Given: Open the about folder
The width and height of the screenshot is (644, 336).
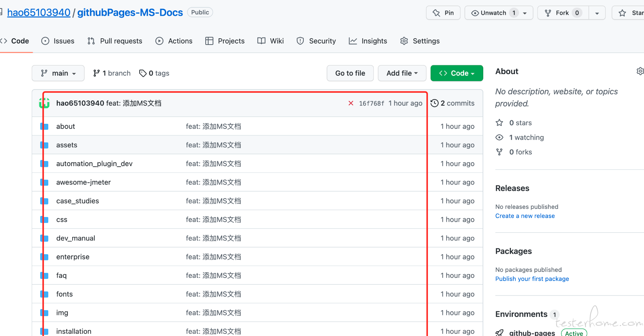Looking at the screenshot, I should pos(66,126).
